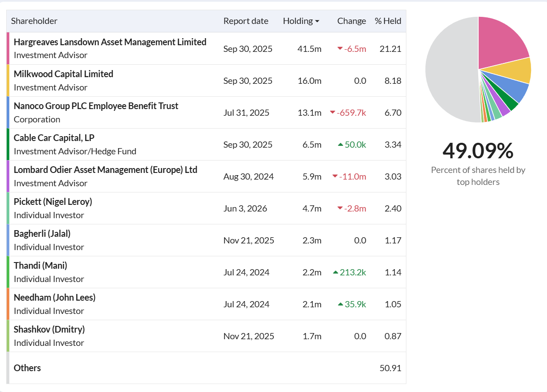Sort the table by the Holding column
This screenshot has height=392, width=547.
pyautogui.click(x=301, y=21)
